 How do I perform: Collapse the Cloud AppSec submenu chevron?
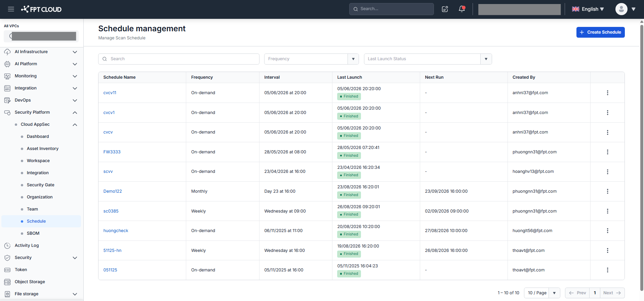(75, 124)
